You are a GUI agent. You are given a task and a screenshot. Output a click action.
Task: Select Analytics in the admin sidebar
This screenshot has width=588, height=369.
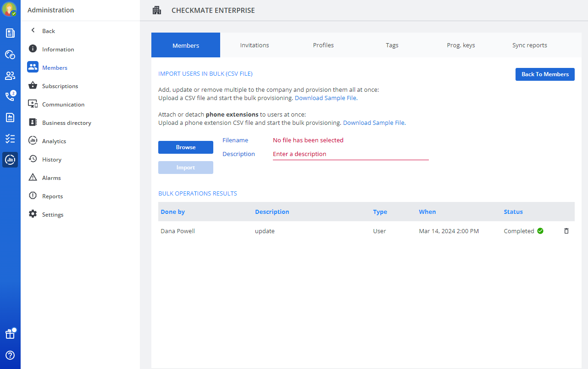click(x=54, y=141)
